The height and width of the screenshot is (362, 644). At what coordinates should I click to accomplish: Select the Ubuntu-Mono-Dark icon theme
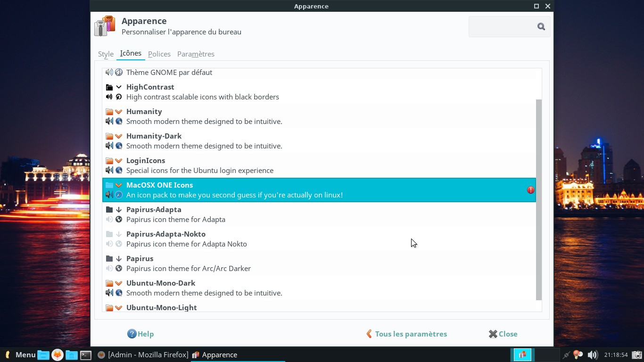[319, 288]
